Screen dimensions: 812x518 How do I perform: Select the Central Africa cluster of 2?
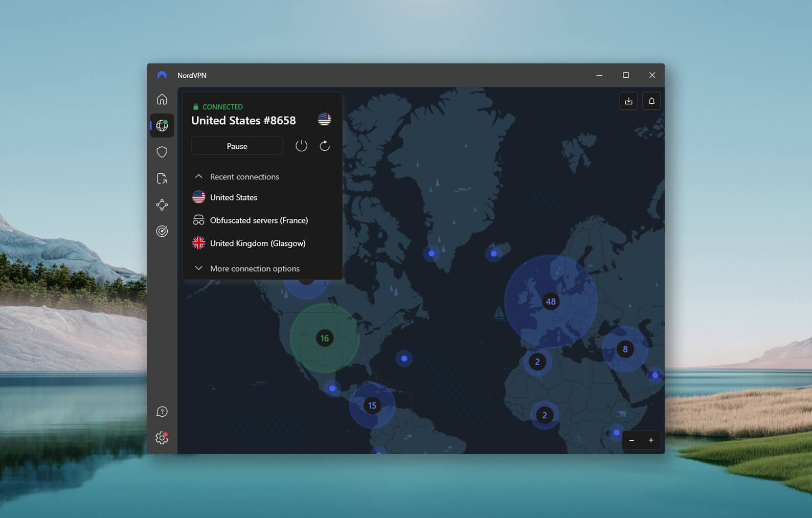pos(545,415)
